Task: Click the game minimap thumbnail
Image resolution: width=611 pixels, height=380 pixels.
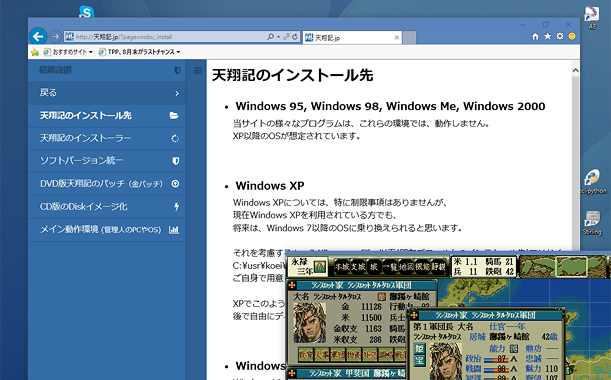Action: (563, 266)
